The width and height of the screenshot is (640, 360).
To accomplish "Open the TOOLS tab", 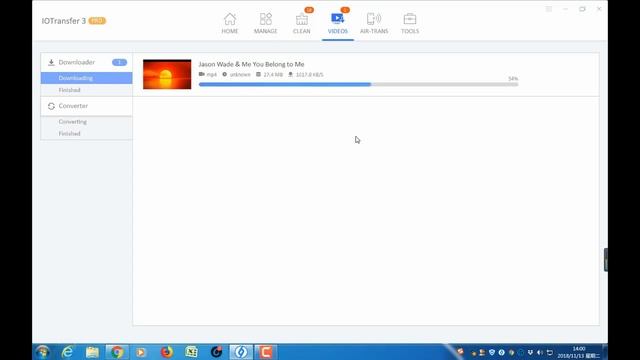I will (x=410, y=23).
